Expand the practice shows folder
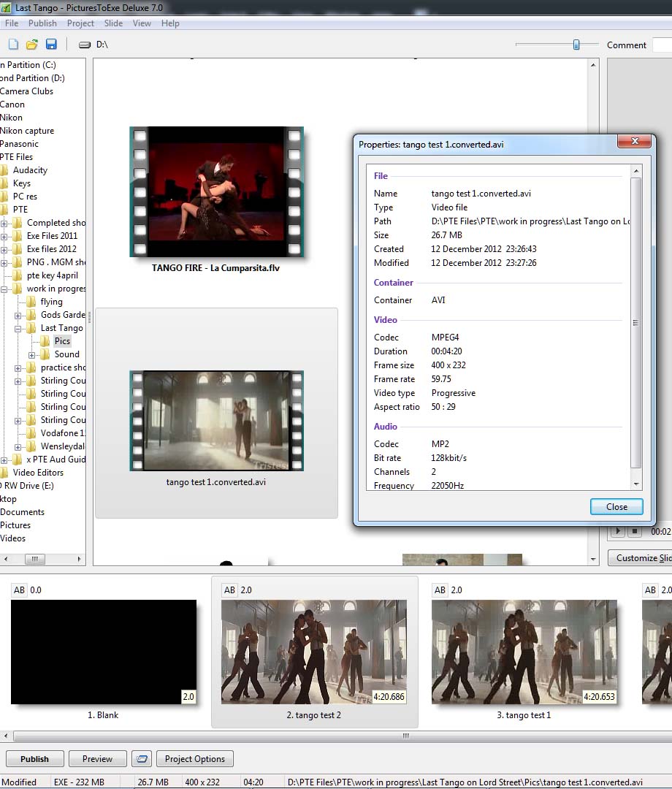 pyautogui.click(x=18, y=368)
